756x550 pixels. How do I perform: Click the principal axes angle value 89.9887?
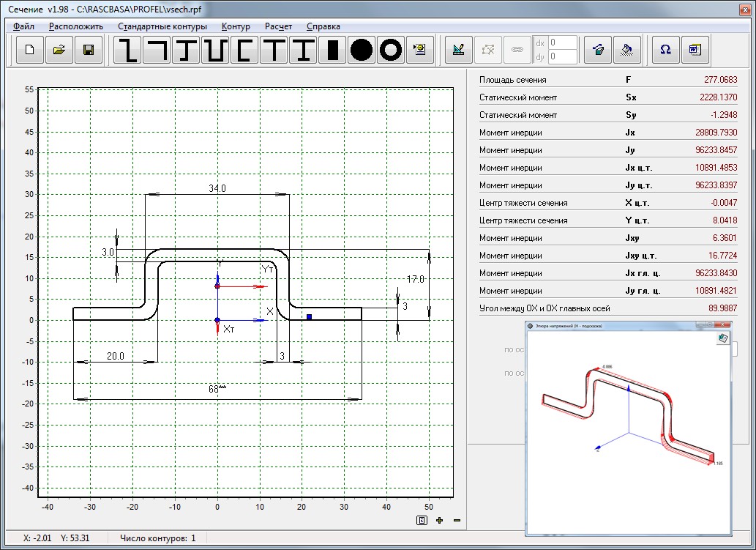click(x=723, y=308)
